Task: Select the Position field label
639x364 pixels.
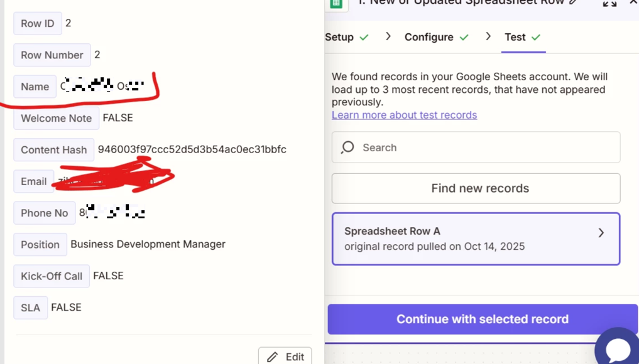Action: coord(40,244)
